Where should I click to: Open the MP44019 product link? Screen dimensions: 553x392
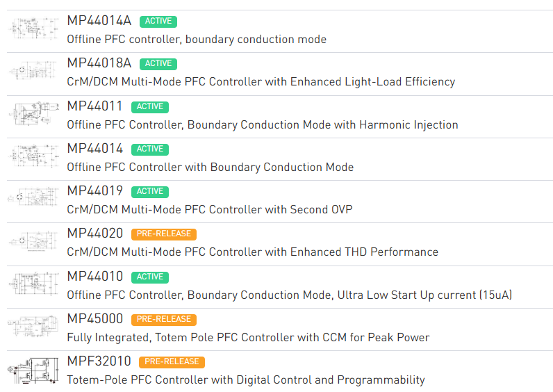point(94,191)
